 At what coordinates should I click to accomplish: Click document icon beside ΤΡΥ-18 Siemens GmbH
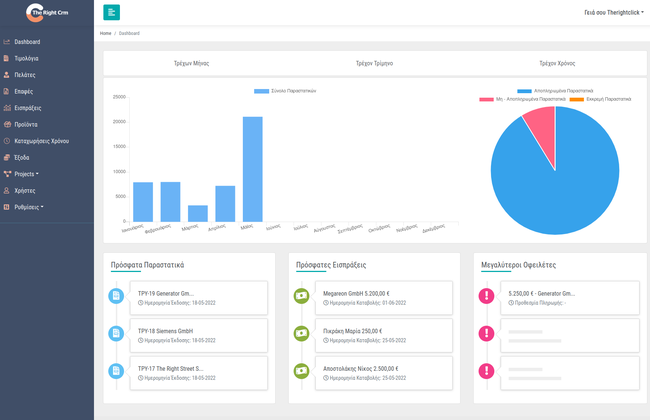click(x=116, y=333)
